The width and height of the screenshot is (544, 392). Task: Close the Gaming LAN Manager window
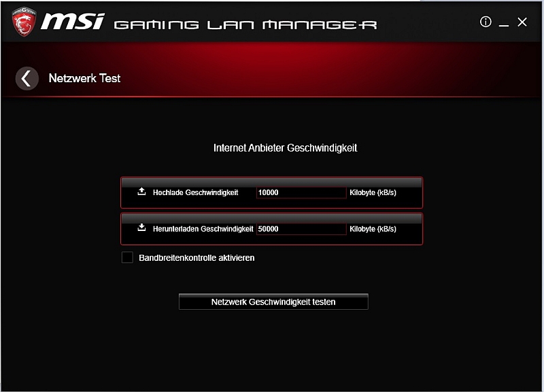click(522, 22)
